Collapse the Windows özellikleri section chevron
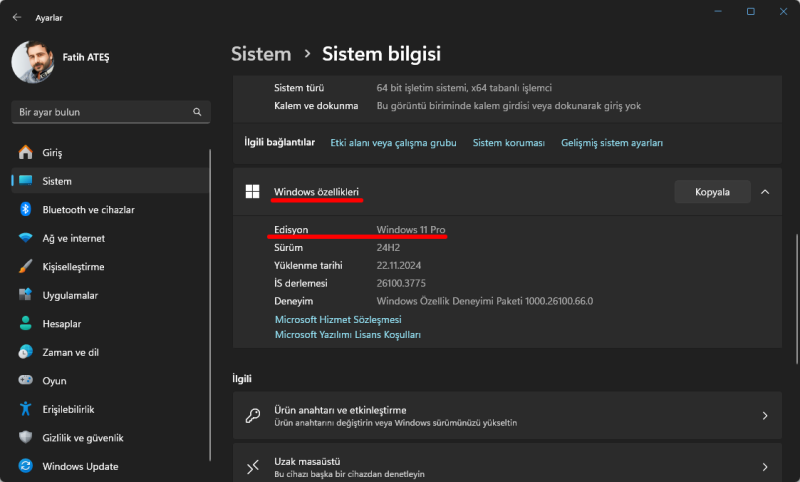The height and width of the screenshot is (482, 800). coord(765,192)
